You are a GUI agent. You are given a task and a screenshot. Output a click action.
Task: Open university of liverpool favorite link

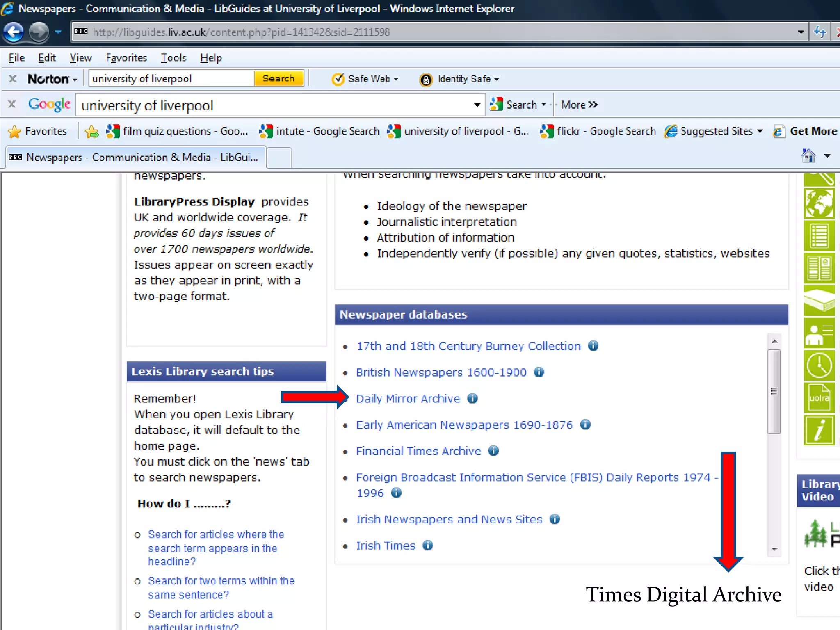tap(458, 131)
